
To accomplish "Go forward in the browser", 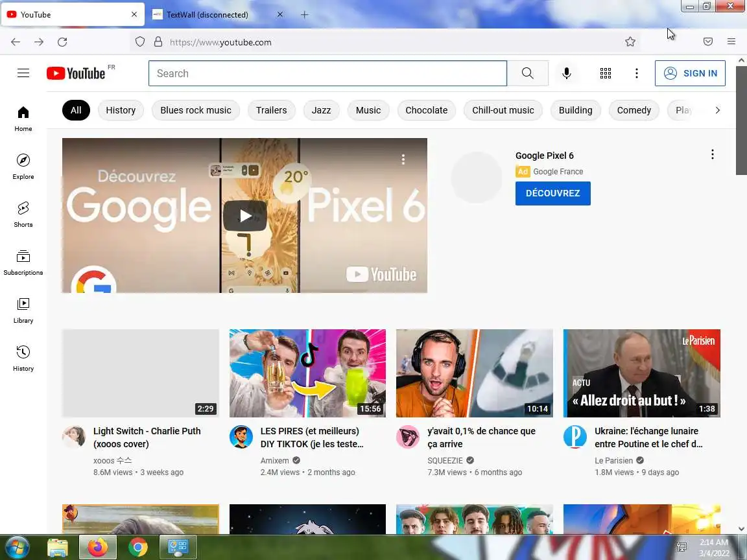I will 39,42.
